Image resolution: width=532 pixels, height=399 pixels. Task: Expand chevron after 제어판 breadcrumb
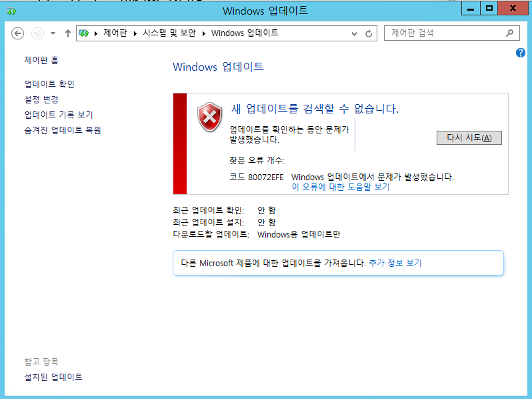click(x=135, y=33)
